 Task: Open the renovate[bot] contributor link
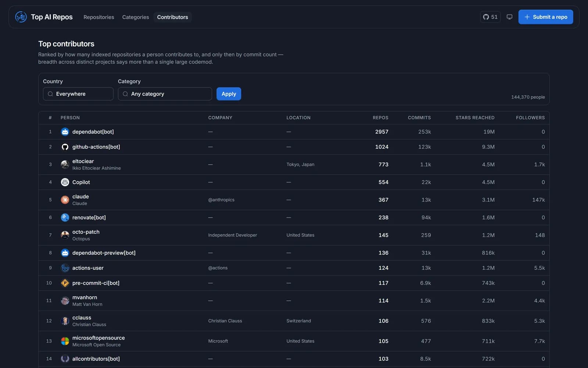coord(89,217)
